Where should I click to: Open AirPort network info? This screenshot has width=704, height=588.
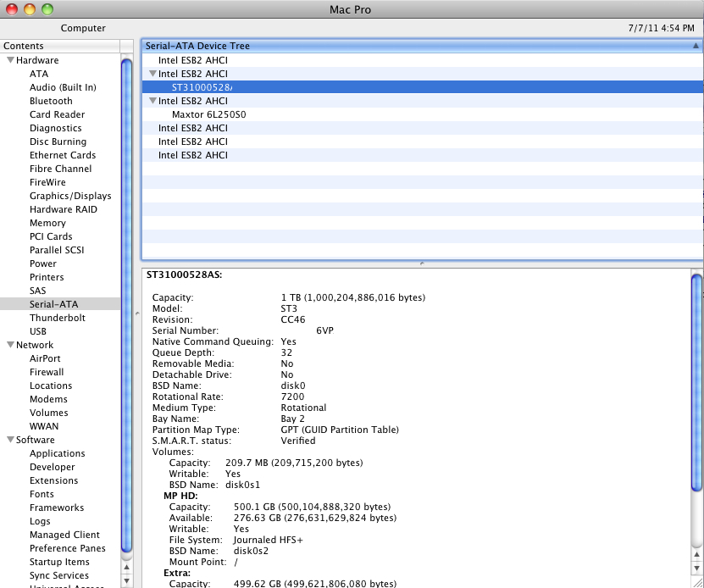tap(45, 358)
